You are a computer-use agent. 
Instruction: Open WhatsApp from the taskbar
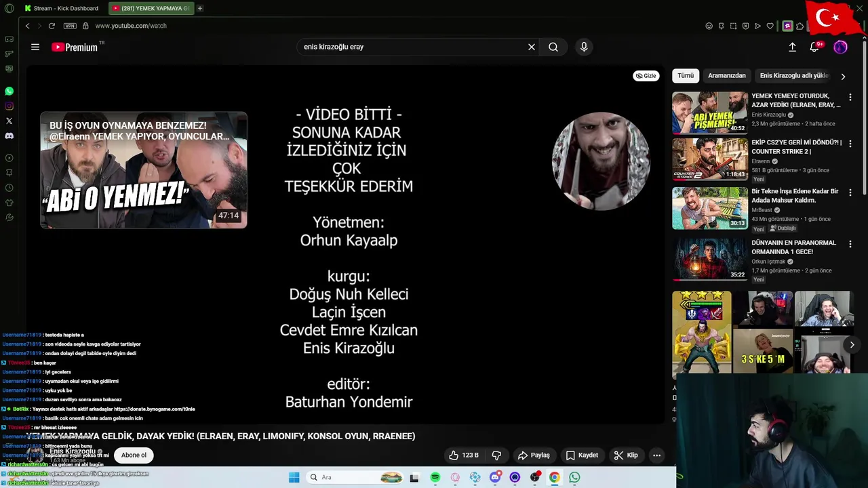pos(574,477)
